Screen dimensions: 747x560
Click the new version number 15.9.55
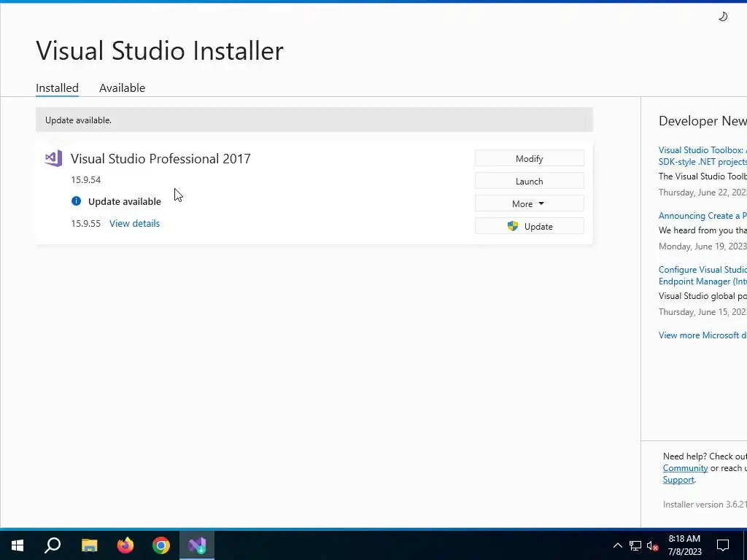click(86, 223)
